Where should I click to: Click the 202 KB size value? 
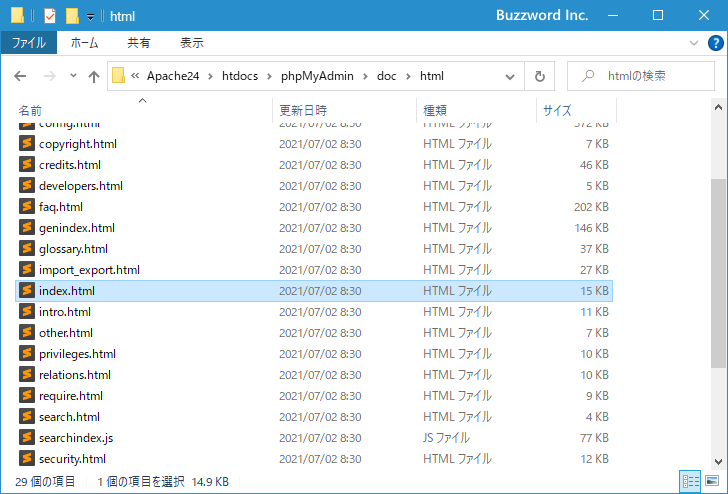(x=591, y=207)
